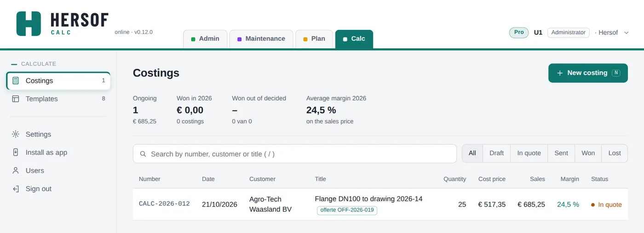The height and width of the screenshot is (233, 644).
Task: Sort by the Sales column header
Action: (x=537, y=179)
